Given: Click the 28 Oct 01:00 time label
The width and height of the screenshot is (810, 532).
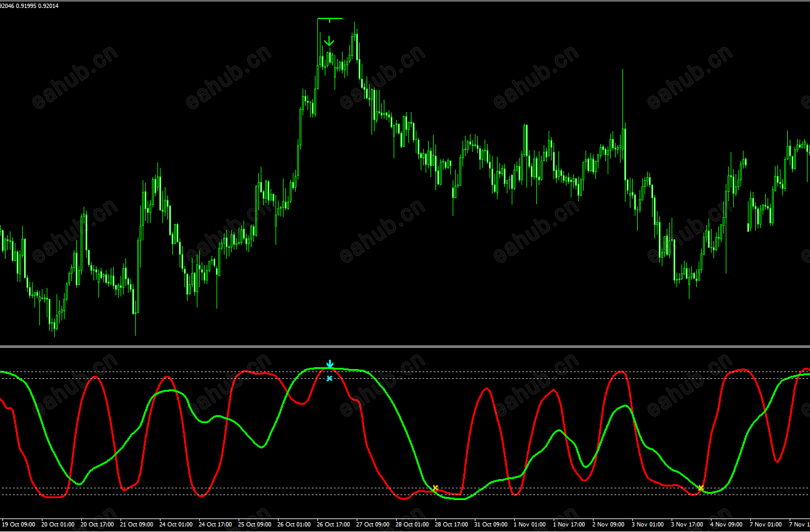Looking at the screenshot, I should point(412,525).
